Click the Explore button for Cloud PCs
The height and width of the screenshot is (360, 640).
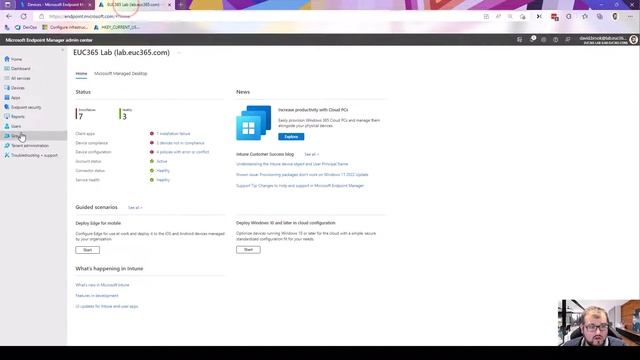[291, 137]
